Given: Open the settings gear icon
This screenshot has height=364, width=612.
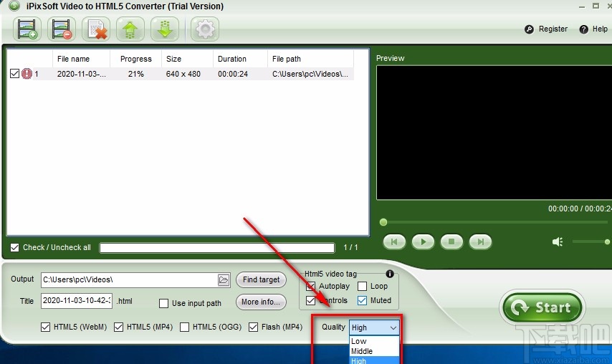Looking at the screenshot, I should coord(204,29).
